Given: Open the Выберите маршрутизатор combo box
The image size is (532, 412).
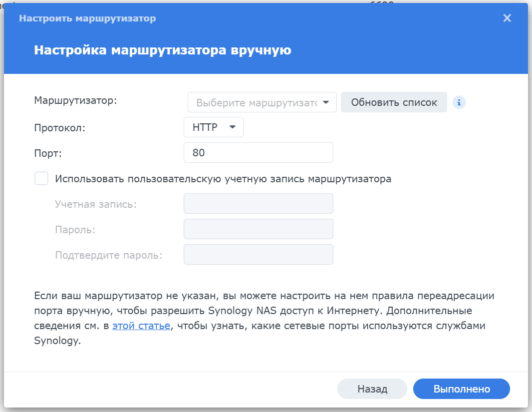Looking at the screenshot, I should pos(257,102).
